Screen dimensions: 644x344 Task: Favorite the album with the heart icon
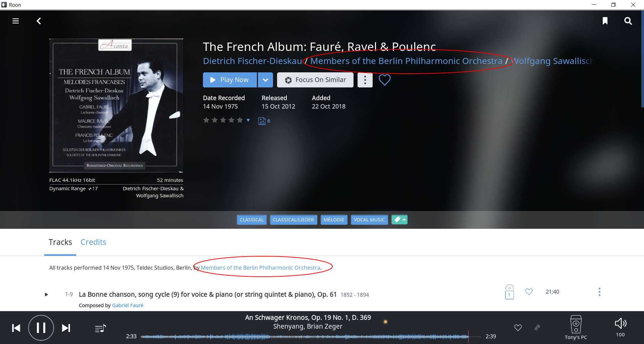[x=384, y=80]
